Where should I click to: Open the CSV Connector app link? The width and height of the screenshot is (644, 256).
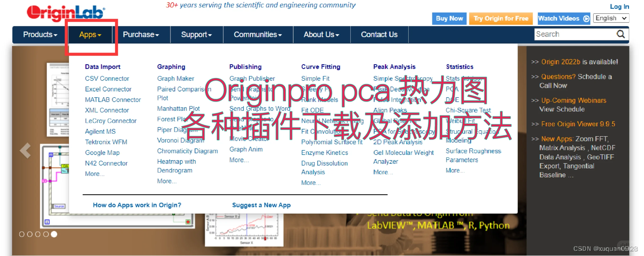coord(107,78)
